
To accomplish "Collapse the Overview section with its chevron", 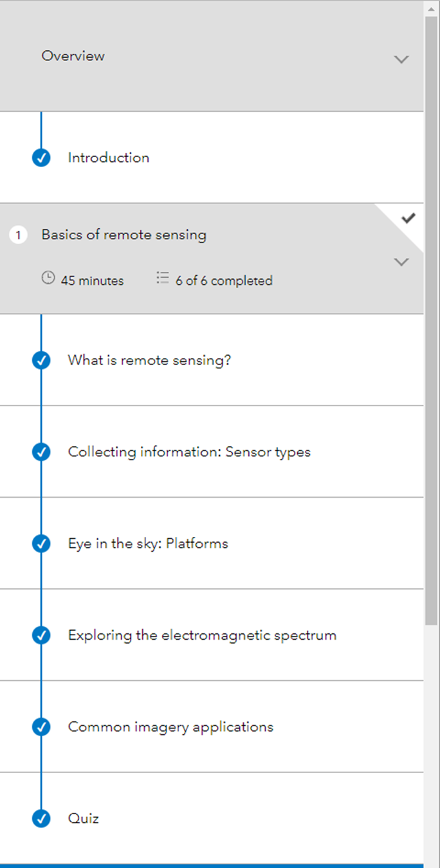I will coord(401,59).
